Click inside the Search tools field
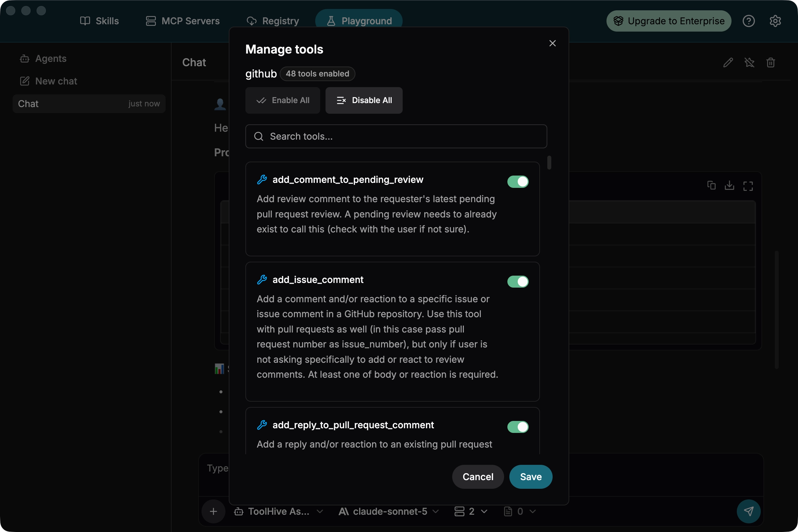The width and height of the screenshot is (798, 532). 396,136
